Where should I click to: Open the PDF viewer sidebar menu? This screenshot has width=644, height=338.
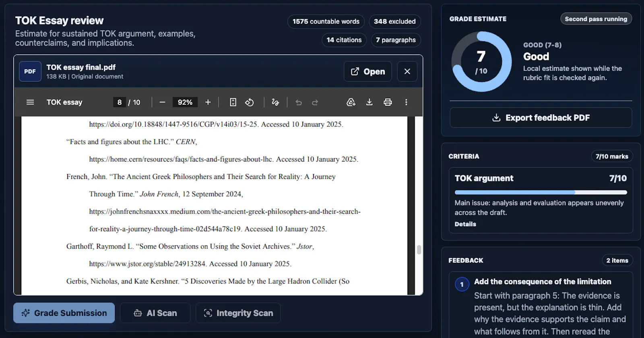[30, 102]
